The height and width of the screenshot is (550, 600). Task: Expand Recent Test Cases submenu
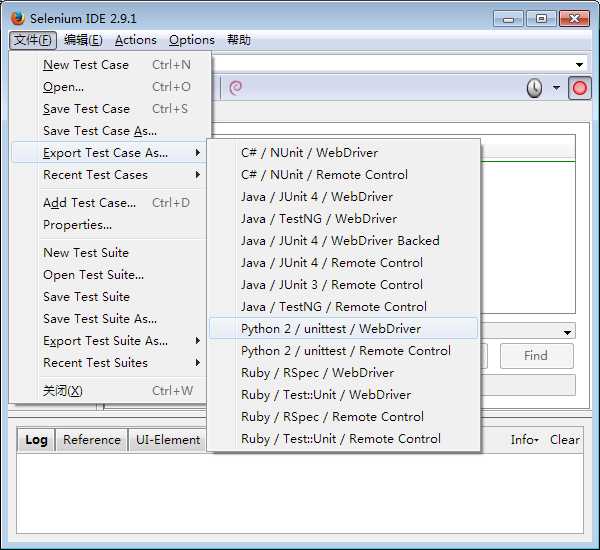coord(109,175)
